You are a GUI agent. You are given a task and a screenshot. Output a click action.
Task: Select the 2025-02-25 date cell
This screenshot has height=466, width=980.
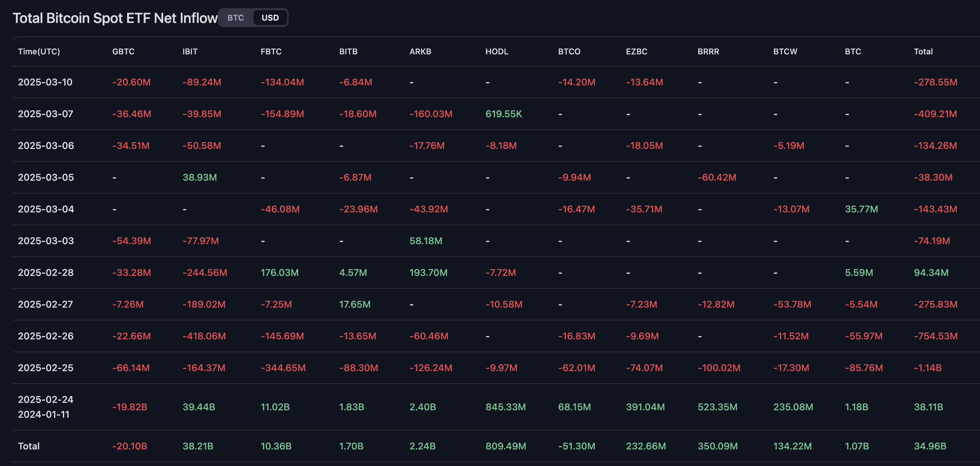pos(46,367)
